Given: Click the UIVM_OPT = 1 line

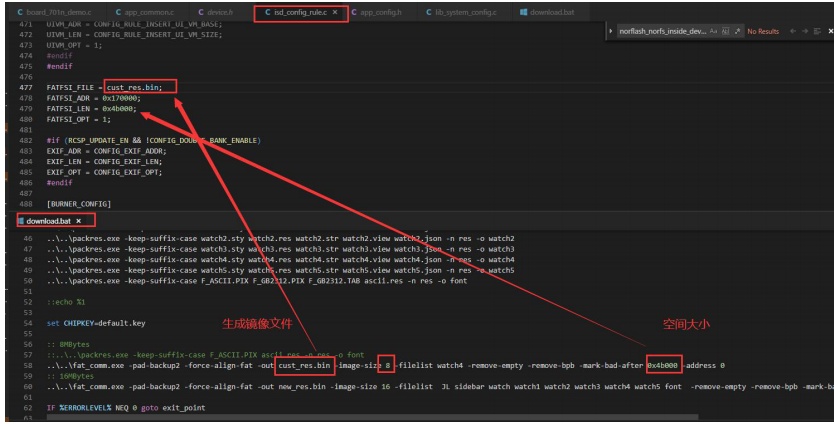Looking at the screenshot, I should point(74,45).
